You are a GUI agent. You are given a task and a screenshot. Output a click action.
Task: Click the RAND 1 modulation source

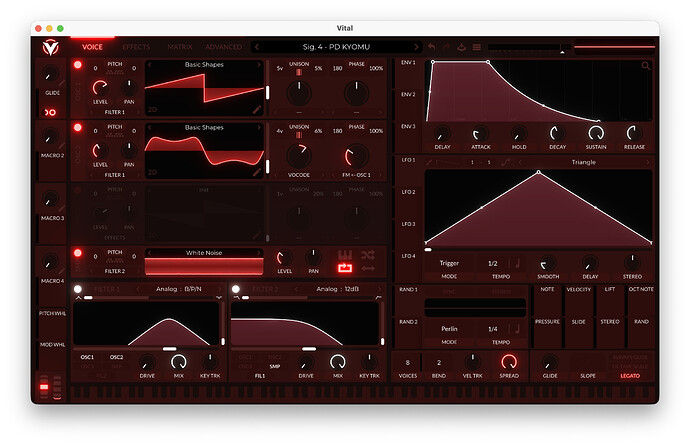[x=408, y=290]
